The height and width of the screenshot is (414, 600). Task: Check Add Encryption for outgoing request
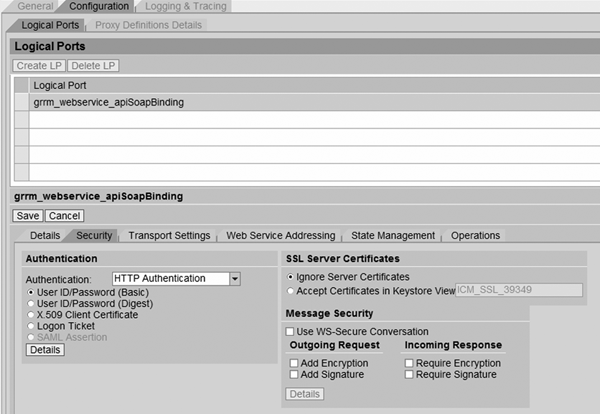click(294, 362)
